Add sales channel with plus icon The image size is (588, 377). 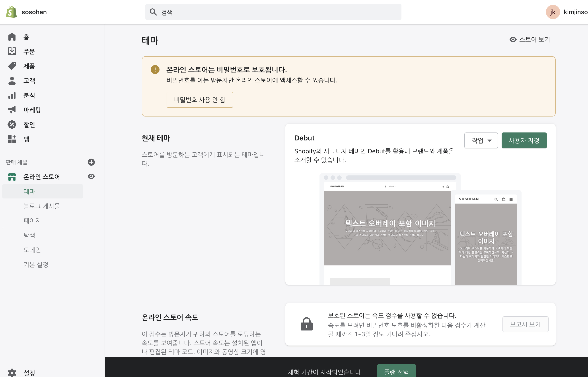[x=91, y=162]
